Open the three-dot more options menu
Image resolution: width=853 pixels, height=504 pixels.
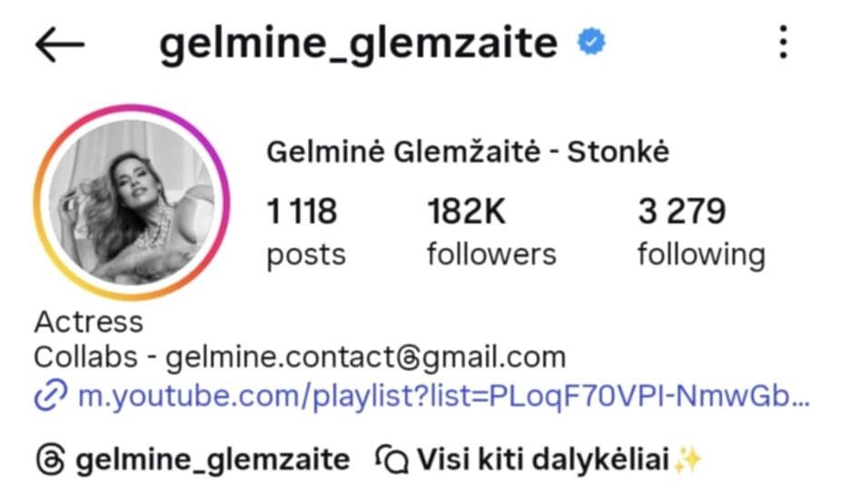pos(783,42)
